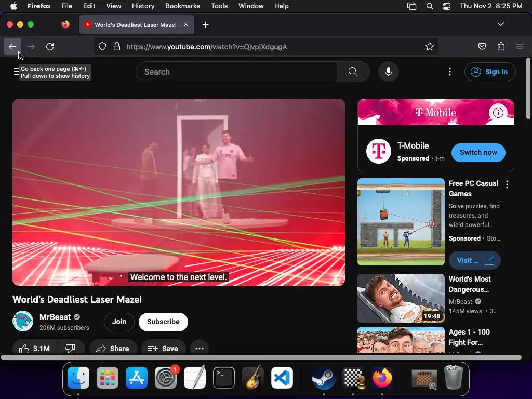
Task: Click the Sign in button
Action: [x=490, y=72]
